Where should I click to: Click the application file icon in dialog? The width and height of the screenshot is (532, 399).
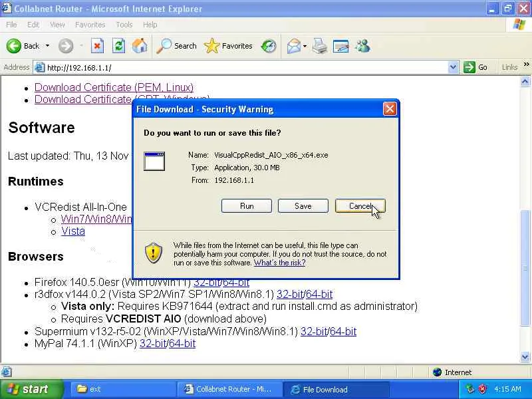click(x=154, y=161)
